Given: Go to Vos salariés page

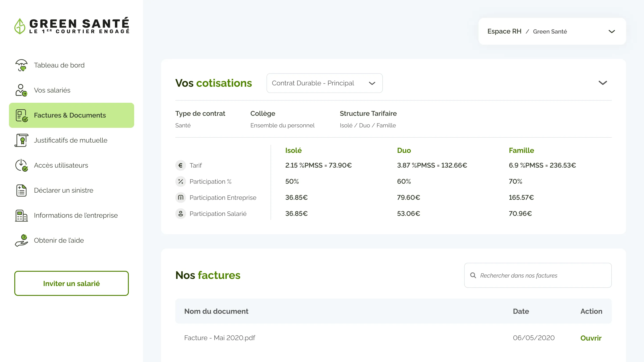Looking at the screenshot, I should click(72, 90).
